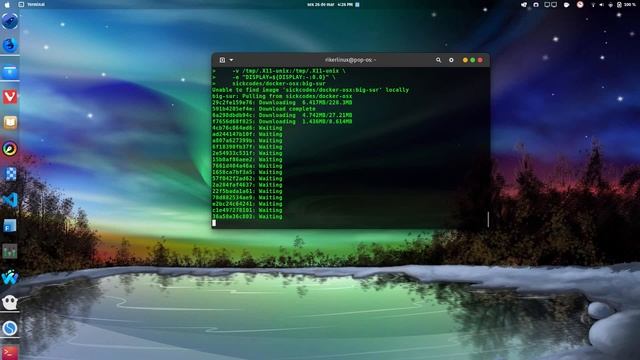
Task: Click the terminal vertical scrollbar handle
Action: [488, 219]
